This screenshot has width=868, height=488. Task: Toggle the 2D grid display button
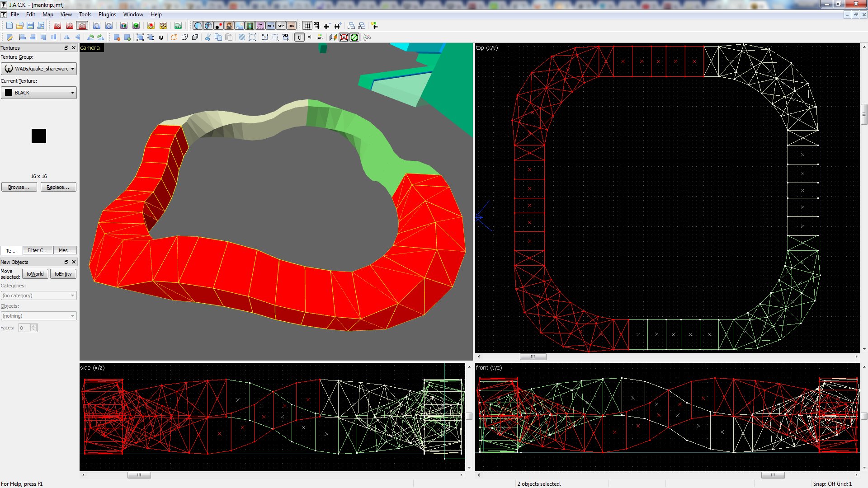(307, 26)
